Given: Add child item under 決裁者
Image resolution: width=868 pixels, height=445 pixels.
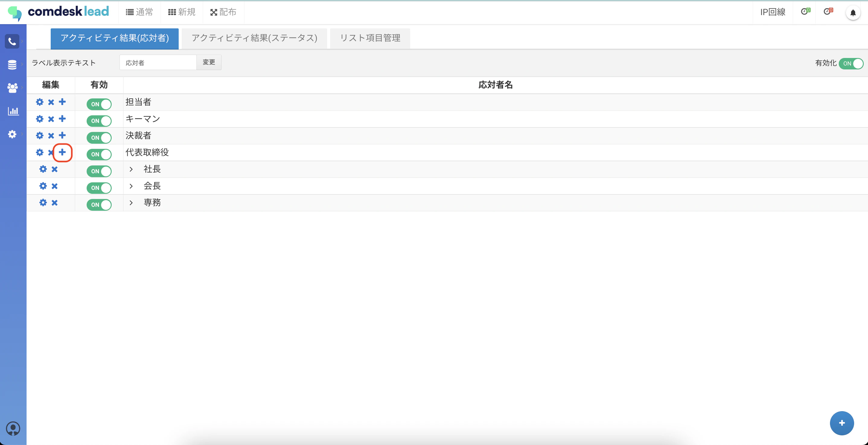Looking at the screenshot, I should click(x=62, y=135).
